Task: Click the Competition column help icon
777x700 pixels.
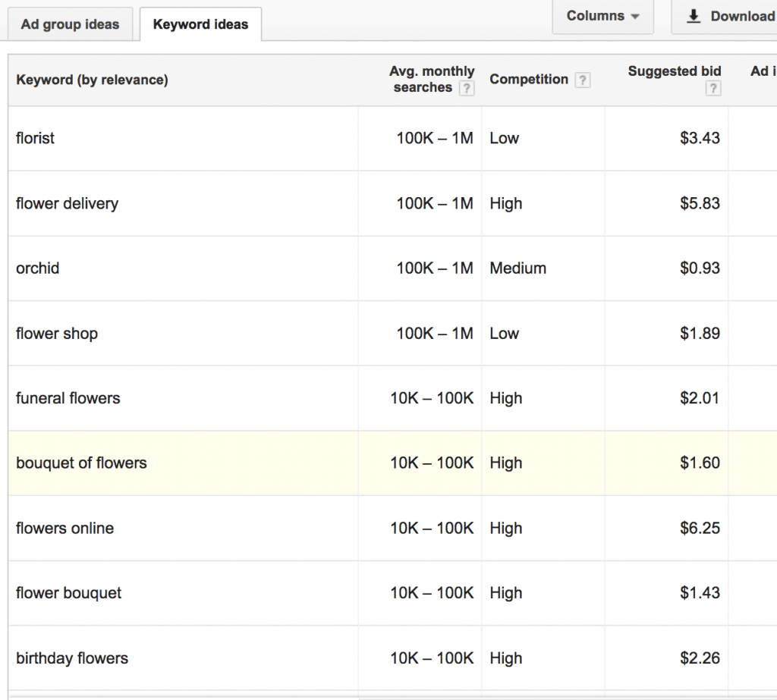Action: tap(582, 80)
